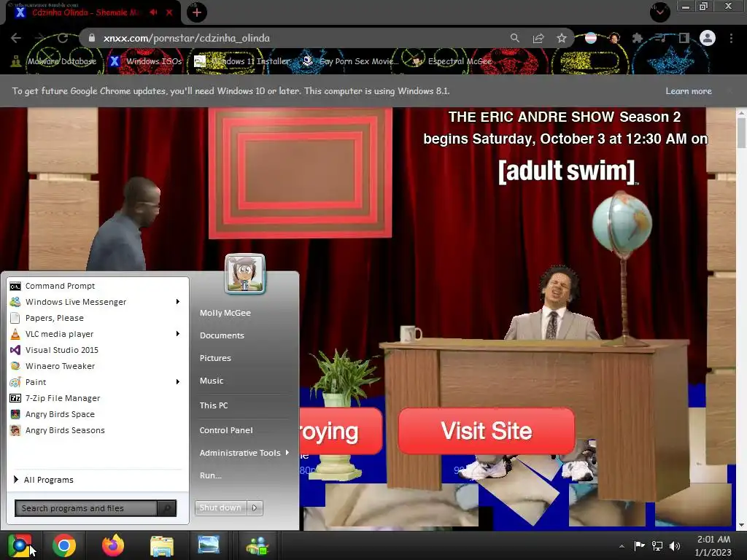
Task: Close the open browser tab
Action: point(169,12)
